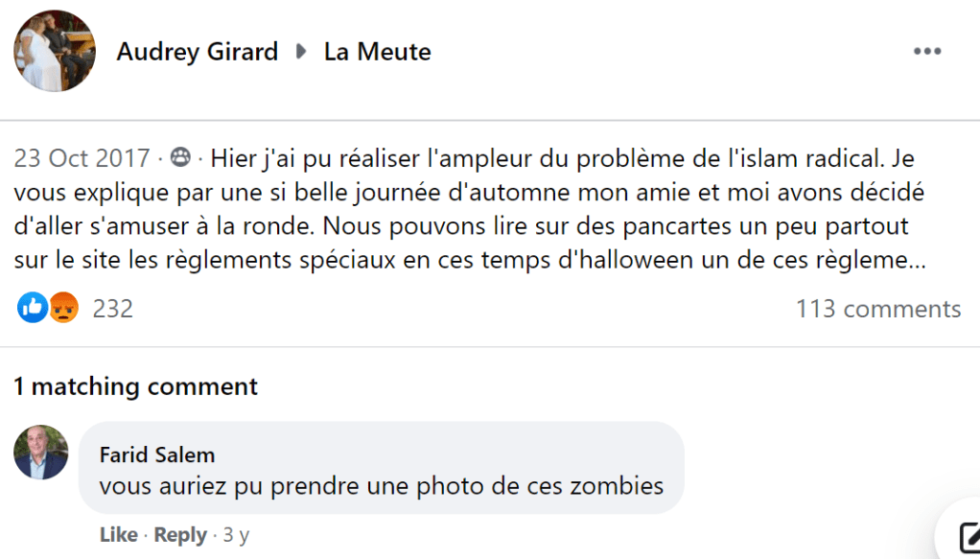Reply to Farid Salem's comment
Viewport: 980px width, 559px height.
(180, 535)
